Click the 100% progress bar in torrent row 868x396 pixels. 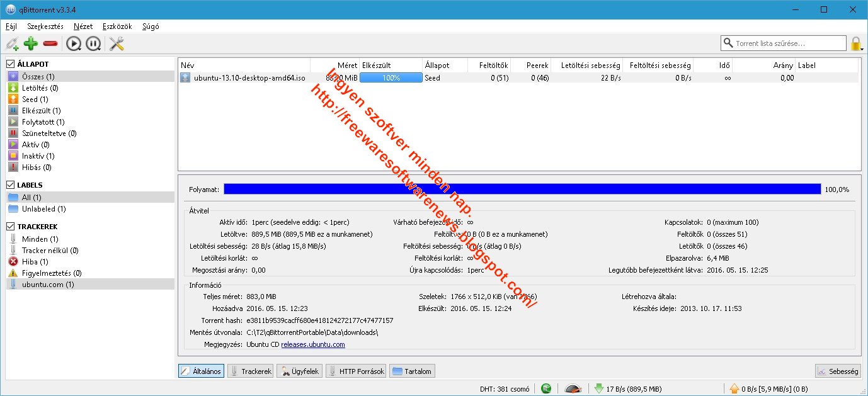(391, 78)
